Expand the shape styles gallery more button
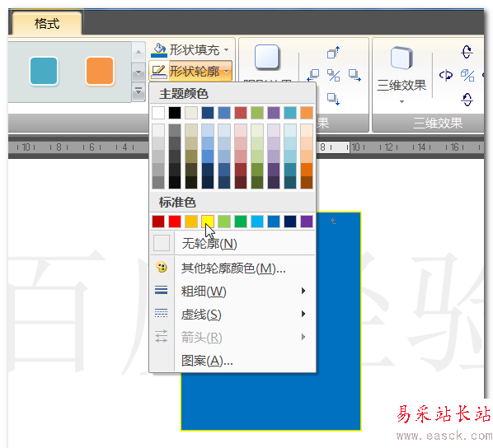Viewport: 493px width, 448px height. coord(139,92)
